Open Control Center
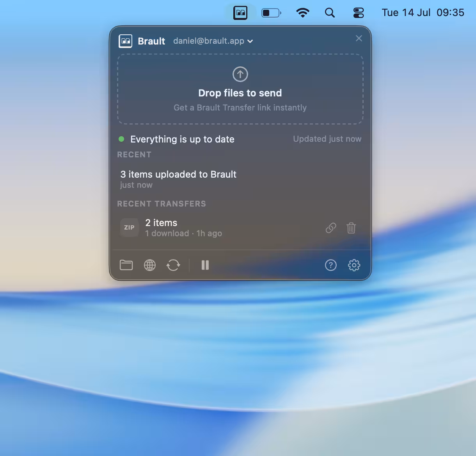Image resolution: width=476 pixels, height=456 pixels. [358, 13]
